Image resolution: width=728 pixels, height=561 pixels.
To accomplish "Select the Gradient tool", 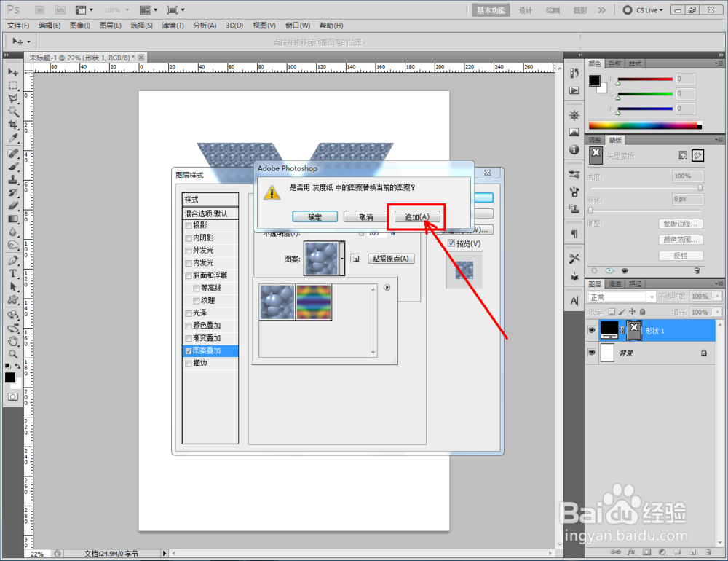I will 13,219.
